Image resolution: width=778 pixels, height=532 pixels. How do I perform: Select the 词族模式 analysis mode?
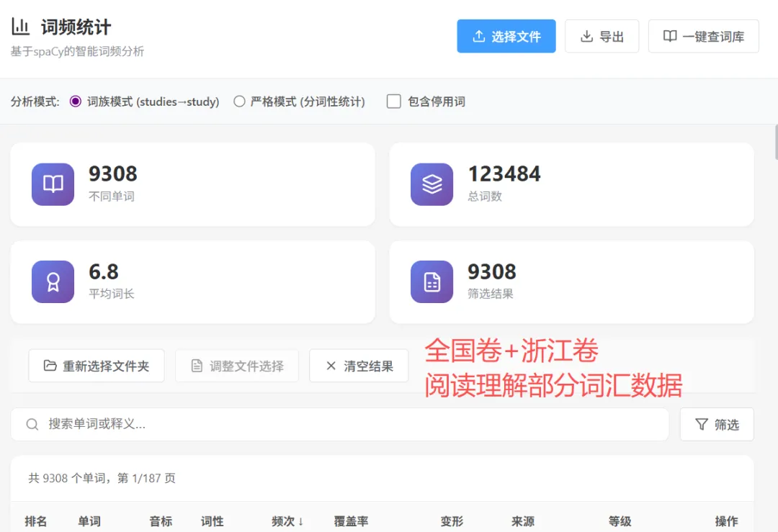coord(76,102)
